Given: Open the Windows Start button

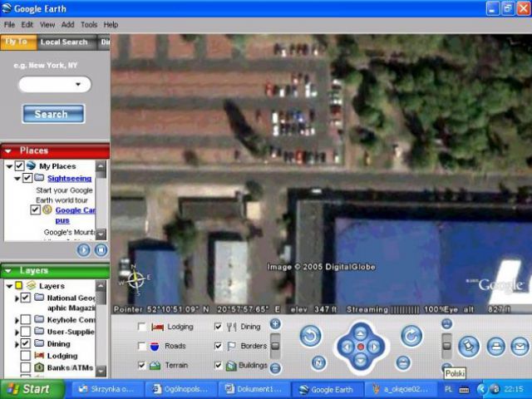Looking at the screenshot, I should click(32, 389).
